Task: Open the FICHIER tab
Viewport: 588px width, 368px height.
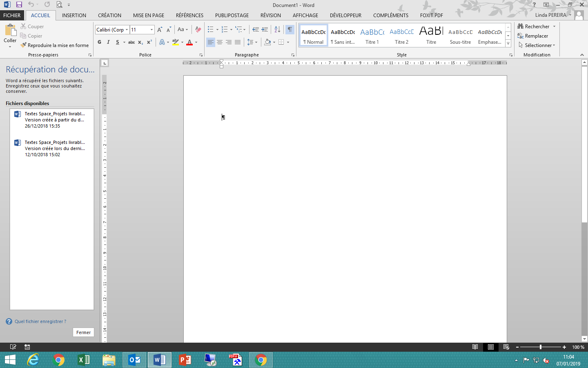Action: [12, 15]
